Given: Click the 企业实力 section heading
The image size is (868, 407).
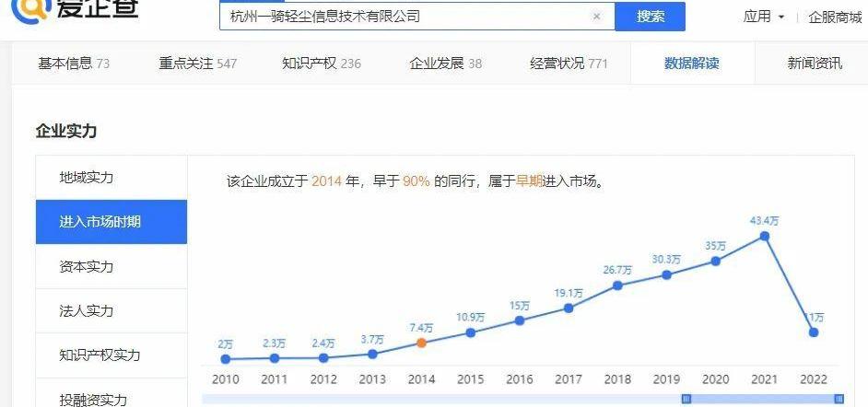Looking at the screenshot, I should [66, 131].
